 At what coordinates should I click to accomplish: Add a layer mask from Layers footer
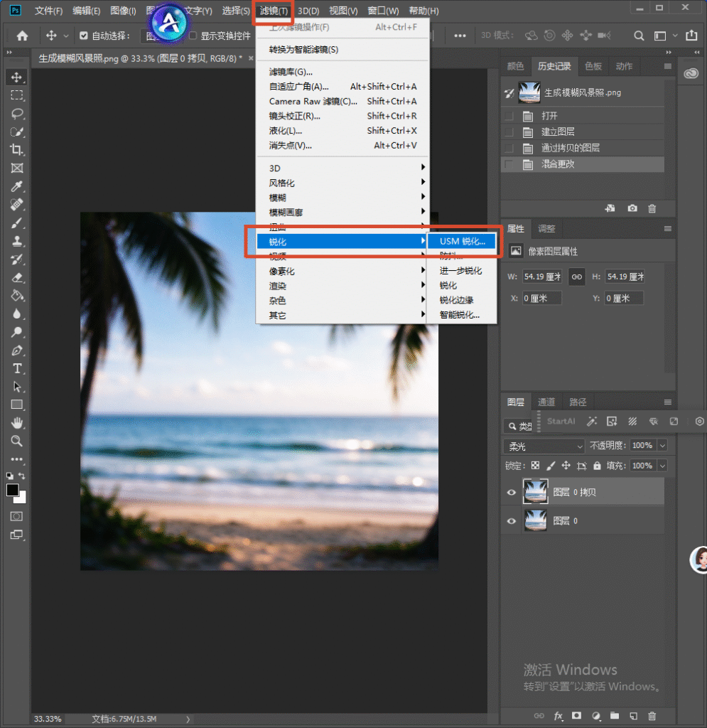click(577, 715)
